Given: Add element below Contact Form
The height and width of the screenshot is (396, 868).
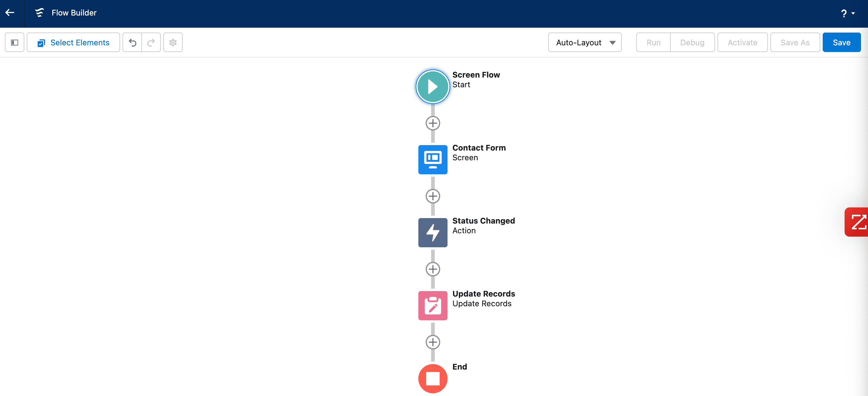Looking at the screenshot, I should 433,196.
